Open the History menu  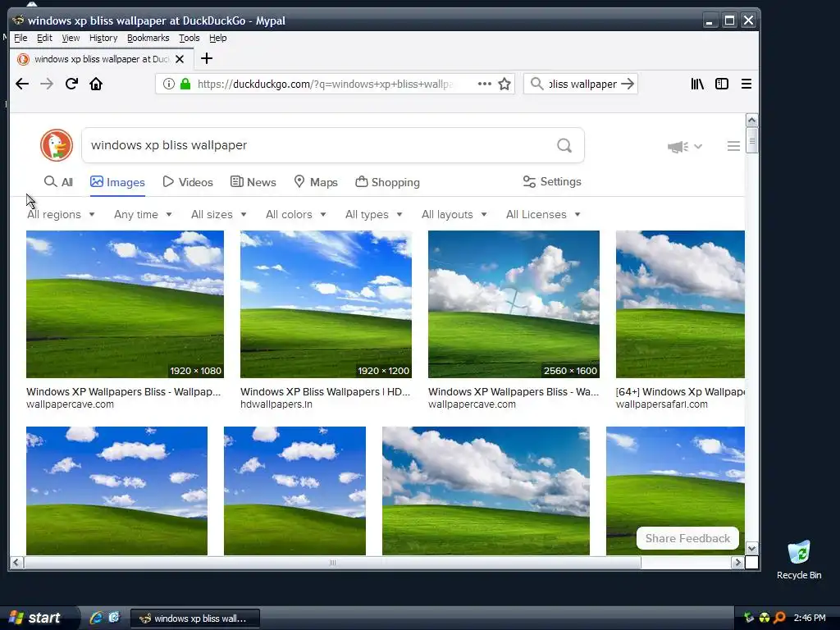point(103,38)
